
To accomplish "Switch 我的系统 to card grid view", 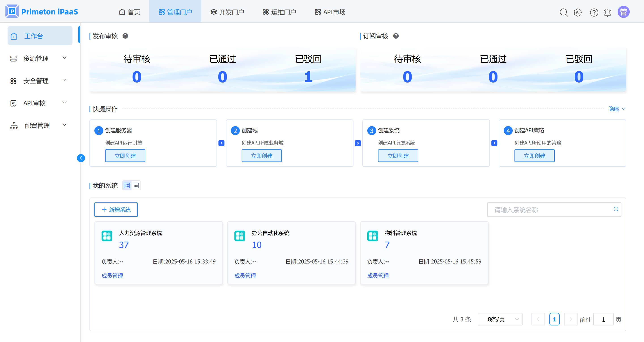I will coord(127,185).
